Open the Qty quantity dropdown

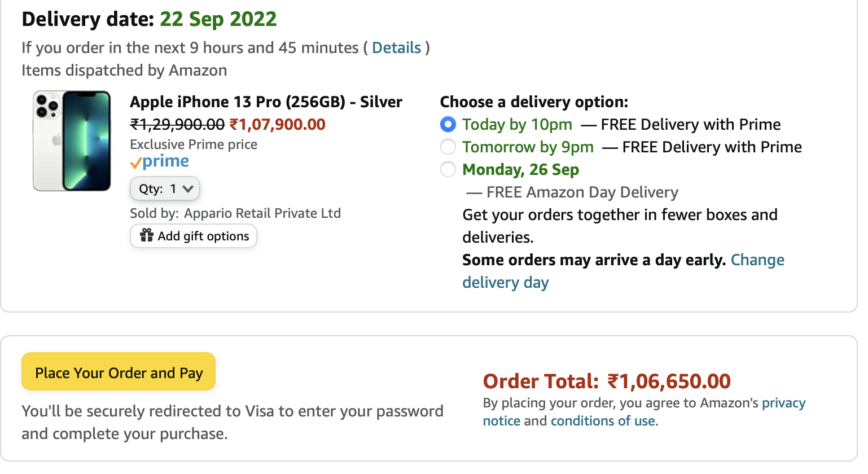click(x=165, y=188)
